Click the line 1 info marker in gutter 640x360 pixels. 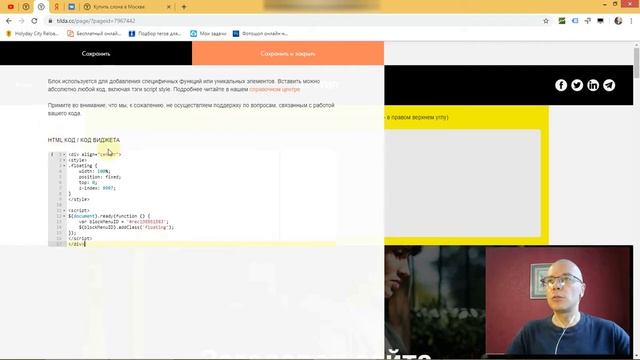click(x=52, y=154)
